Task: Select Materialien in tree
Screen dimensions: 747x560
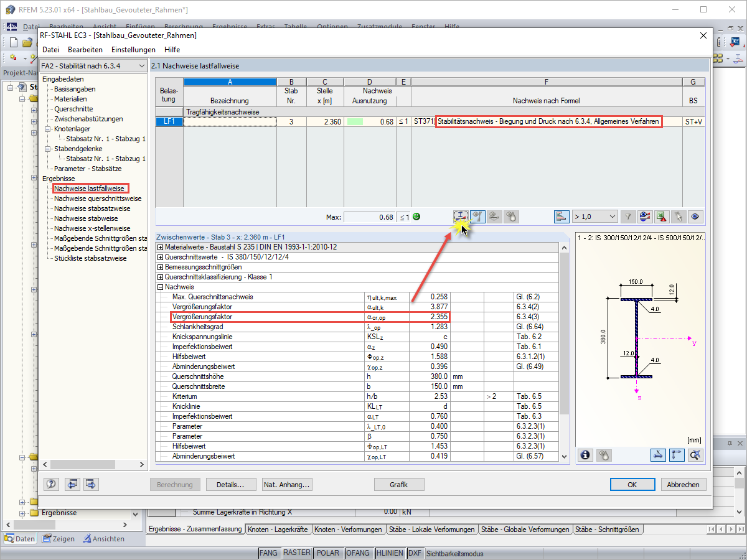Action: (x=70, y=99)
